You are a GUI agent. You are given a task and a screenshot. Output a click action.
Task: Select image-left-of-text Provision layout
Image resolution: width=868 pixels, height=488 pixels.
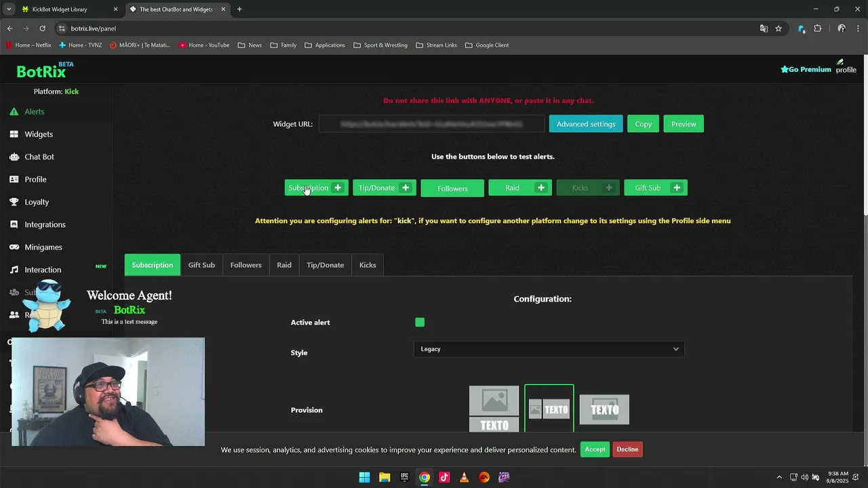(549, 409)
